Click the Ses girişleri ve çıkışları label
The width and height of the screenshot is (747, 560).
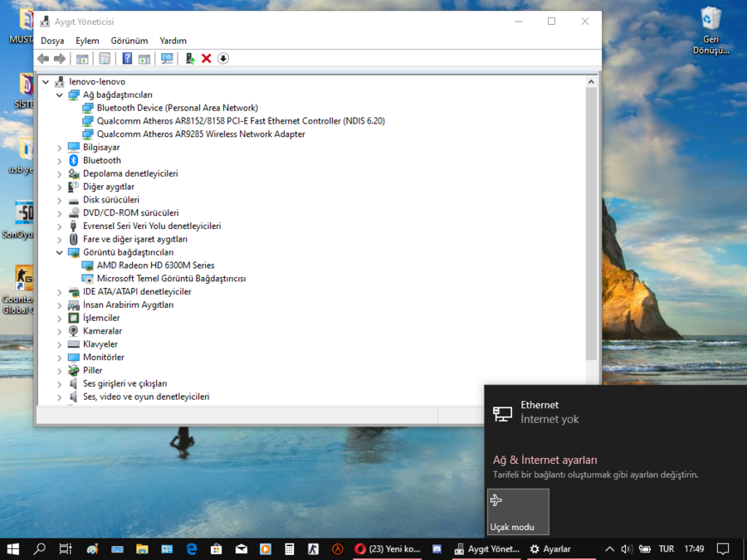tap(124, 383)
